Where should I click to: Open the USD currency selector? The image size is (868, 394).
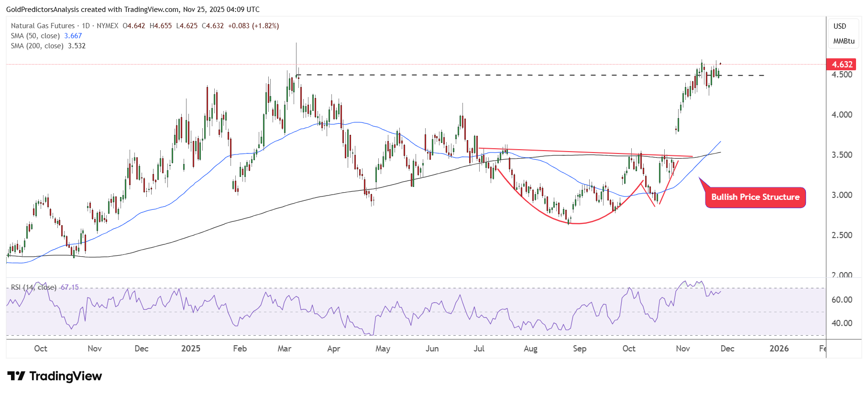click(840, 26)
